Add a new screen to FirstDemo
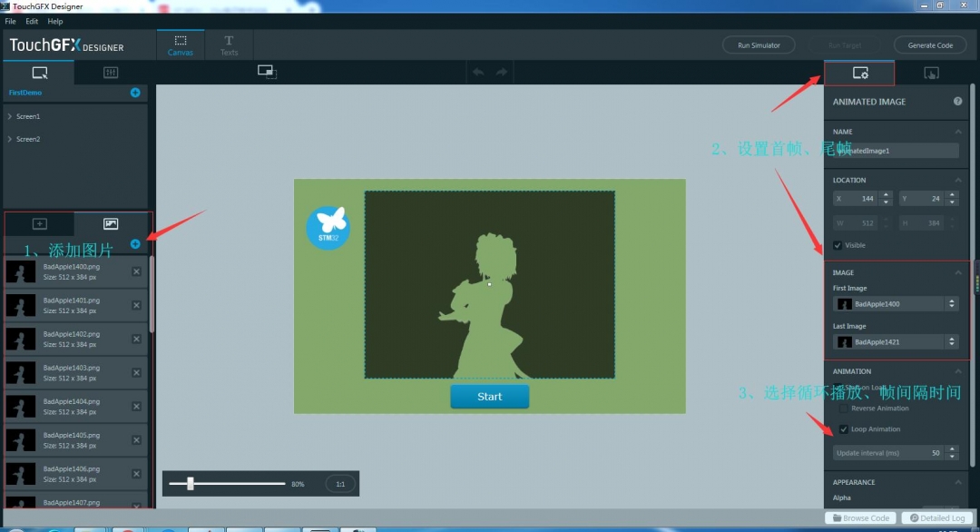This screenshot has width=980, height=532. [x=135, y=93]
